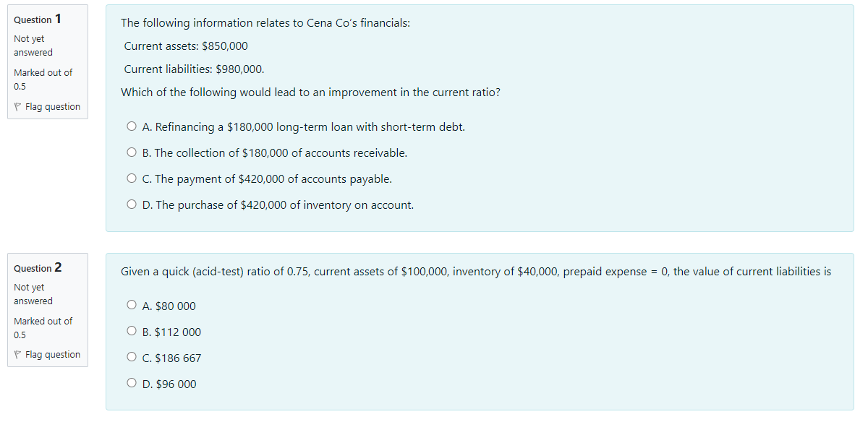
Task: Click the Marked out of 0.5 text for Question 1
Action: pos(43,79)
